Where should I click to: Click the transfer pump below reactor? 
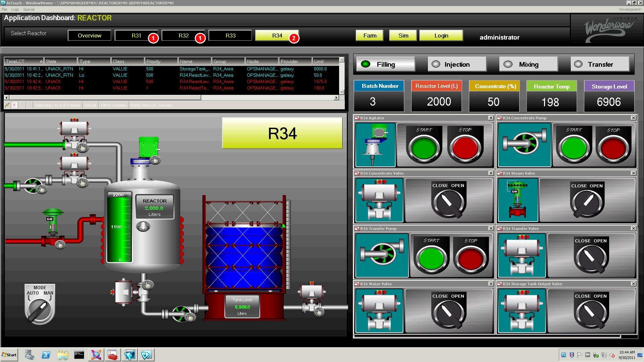pyautogui.click(x=181, y=313)
